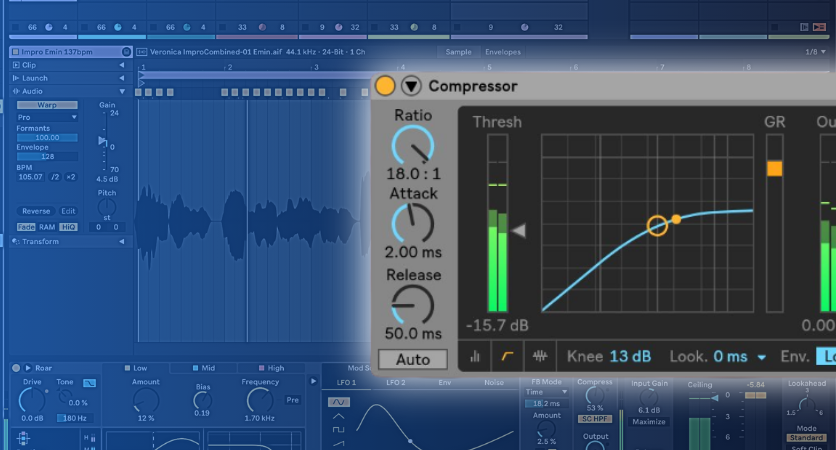Enable Auto release in Compressor

pos(413,359)
